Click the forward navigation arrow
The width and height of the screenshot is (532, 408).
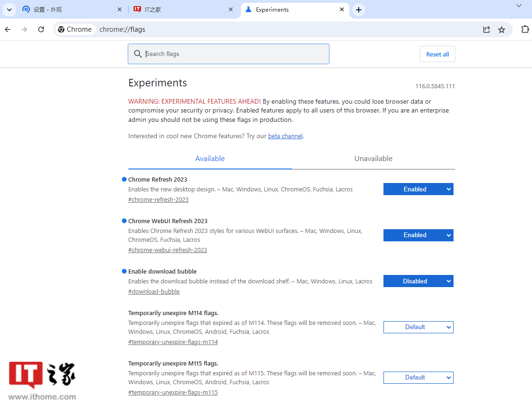coord(24,29)
